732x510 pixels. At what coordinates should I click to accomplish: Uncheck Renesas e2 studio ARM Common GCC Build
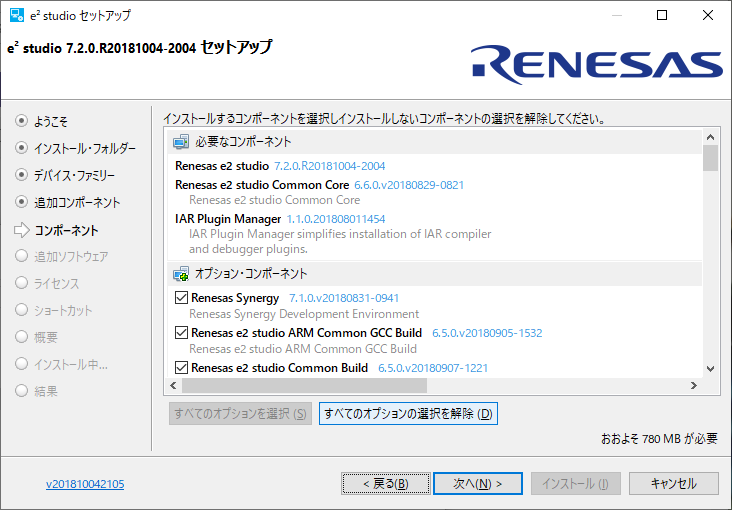(x=181, y=333)
